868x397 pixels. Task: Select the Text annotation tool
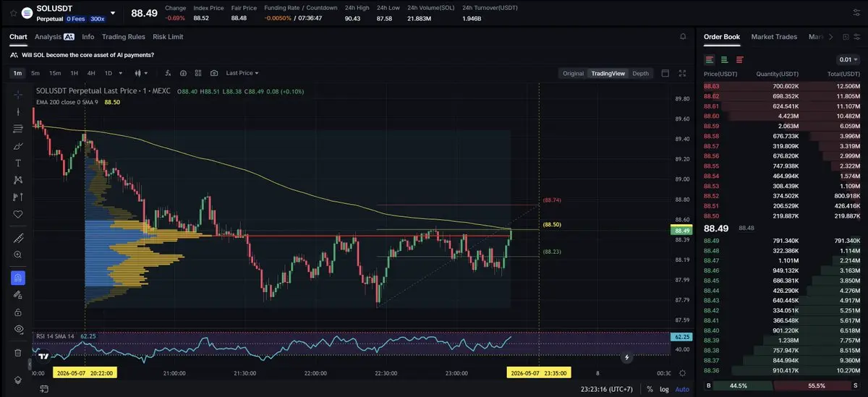18,163
